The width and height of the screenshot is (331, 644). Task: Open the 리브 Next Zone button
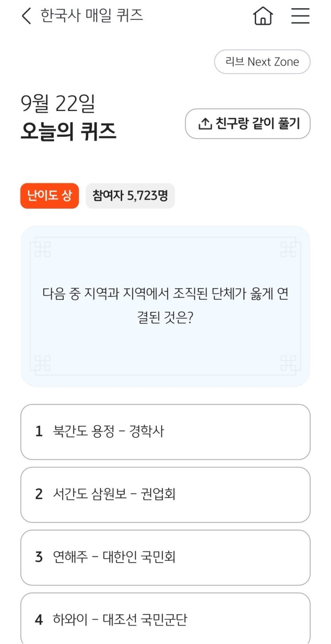click(262, 62)
